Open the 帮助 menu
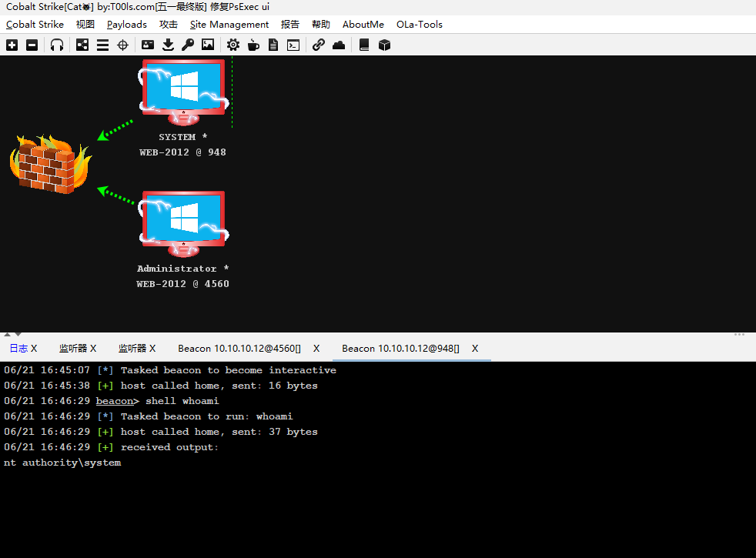This screenshot has height=558, width=756. coord(321,25)
